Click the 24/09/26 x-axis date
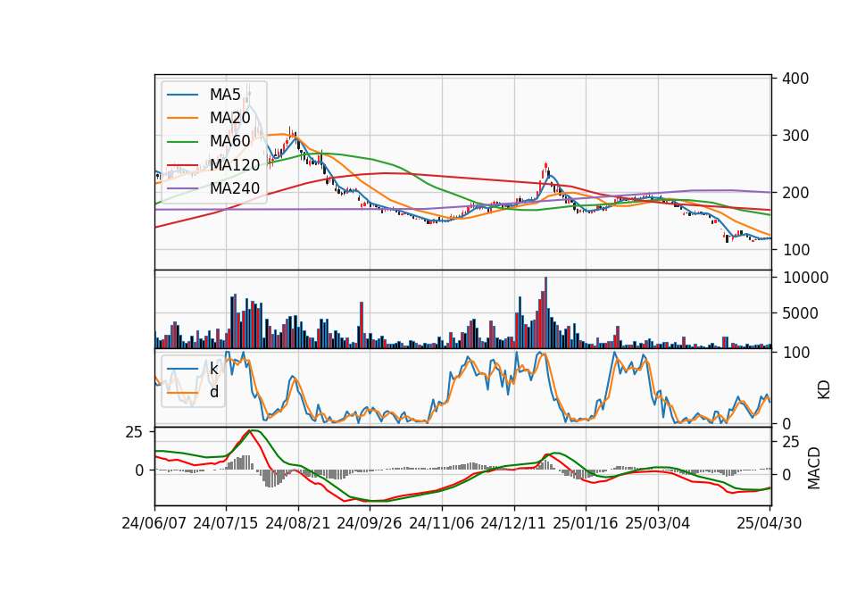Viewport: 857px width, 616px height. click(x=369, y=523)
